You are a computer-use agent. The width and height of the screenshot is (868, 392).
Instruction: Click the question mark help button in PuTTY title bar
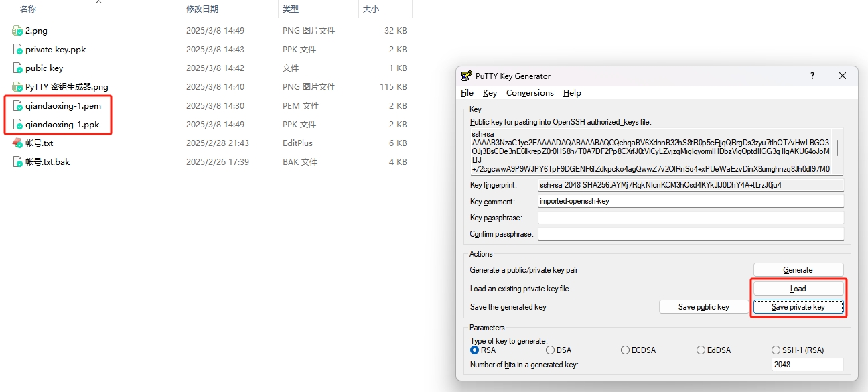point(812,76)
